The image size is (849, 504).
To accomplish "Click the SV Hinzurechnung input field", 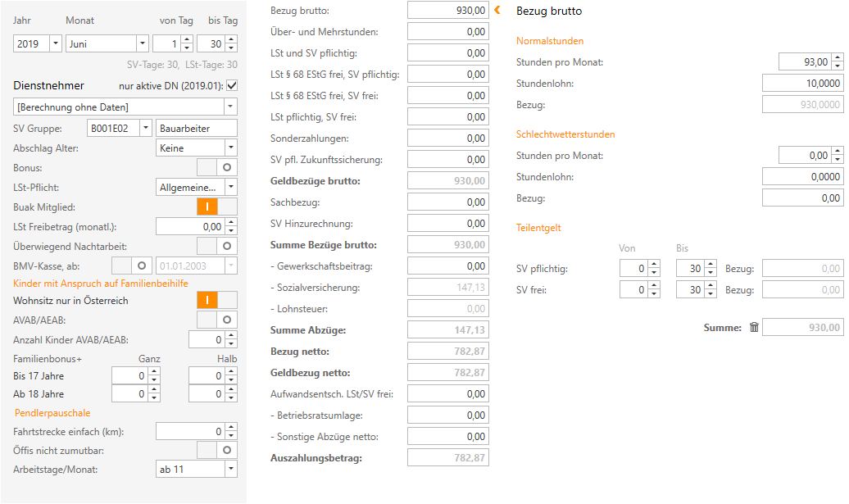I will pos(447,224).
